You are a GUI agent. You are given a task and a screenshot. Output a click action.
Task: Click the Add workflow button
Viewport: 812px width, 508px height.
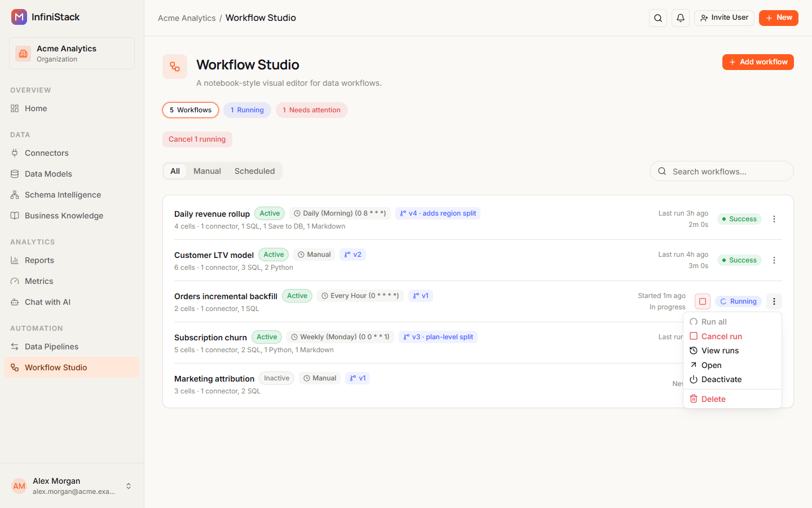[758, 62]
